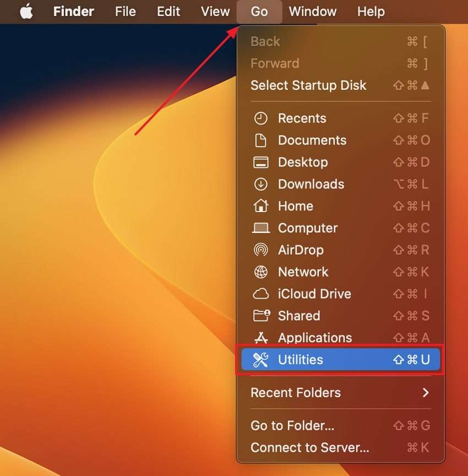The height and width of the screenshot is (476, 468).
Task: Select Network in the Go menu
Action: click(340, 272)
